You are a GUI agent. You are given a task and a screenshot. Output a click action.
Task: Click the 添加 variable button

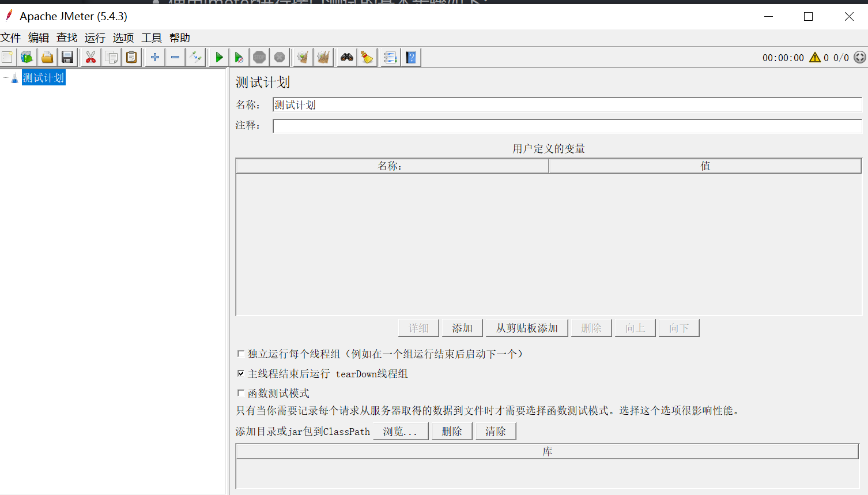tap(462, 328)
